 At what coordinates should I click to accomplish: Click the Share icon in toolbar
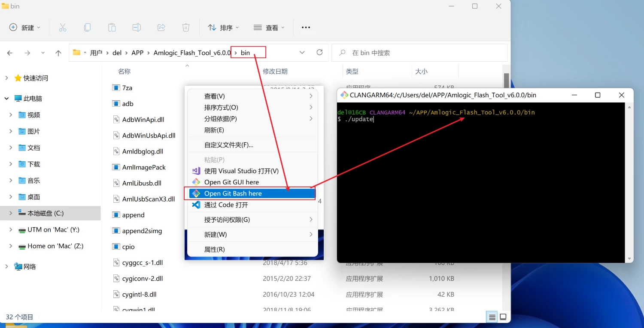[x=161, y=27]
